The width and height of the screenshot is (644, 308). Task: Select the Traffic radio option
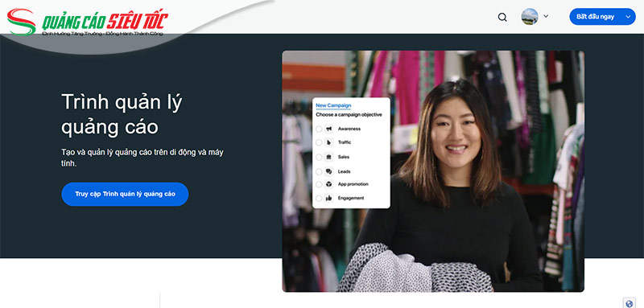tap(319, 142)
